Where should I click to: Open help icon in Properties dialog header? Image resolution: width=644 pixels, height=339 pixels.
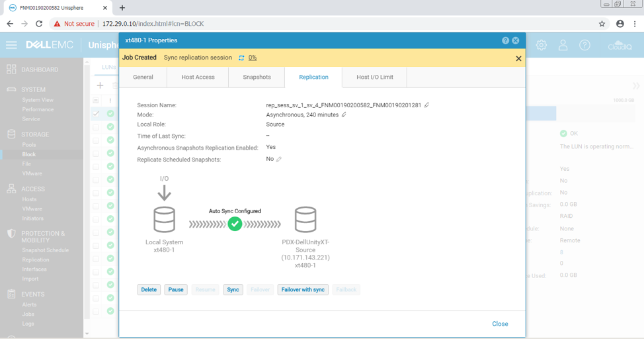505,40
